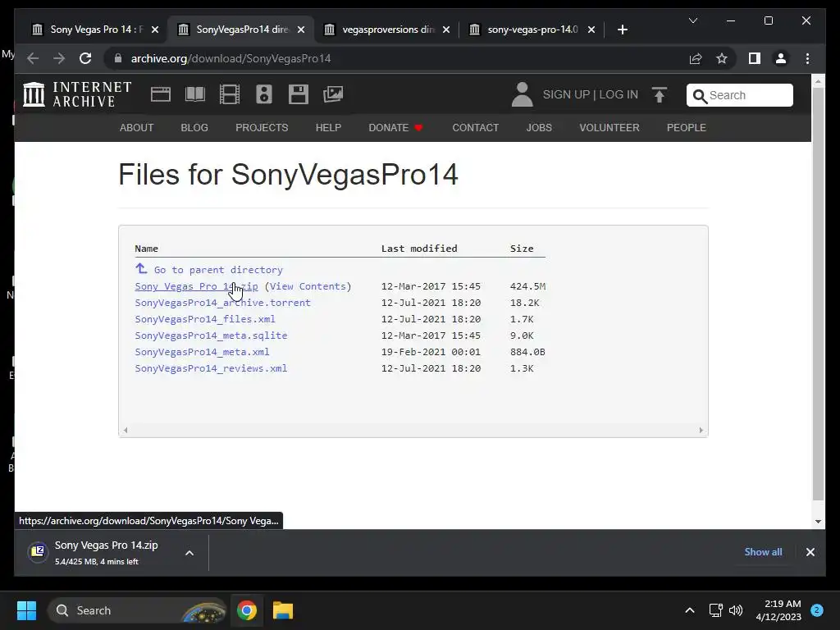
Task: Open the DONATE menu item
Action: click(396, 127)
